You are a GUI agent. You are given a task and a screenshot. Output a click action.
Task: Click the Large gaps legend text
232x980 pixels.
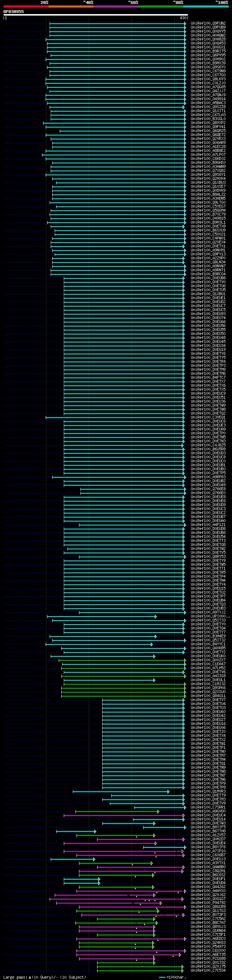[15, 977]
